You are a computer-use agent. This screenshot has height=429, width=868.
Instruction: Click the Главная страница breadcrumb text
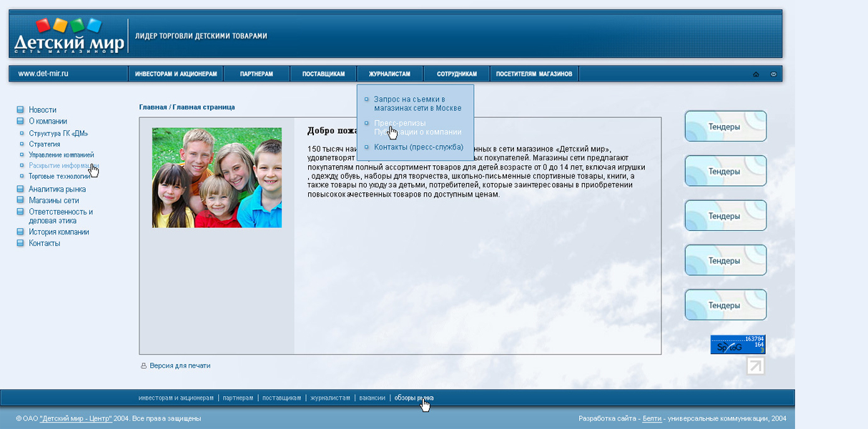204,107
